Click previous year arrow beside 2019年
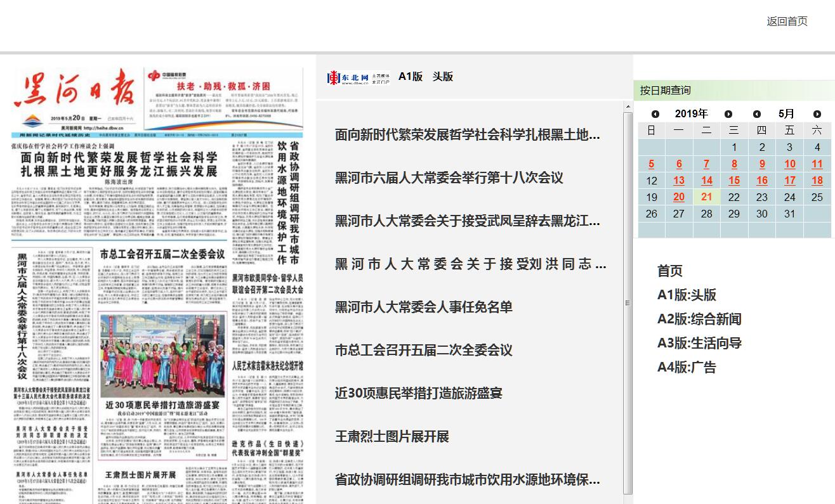 [655, 114]
